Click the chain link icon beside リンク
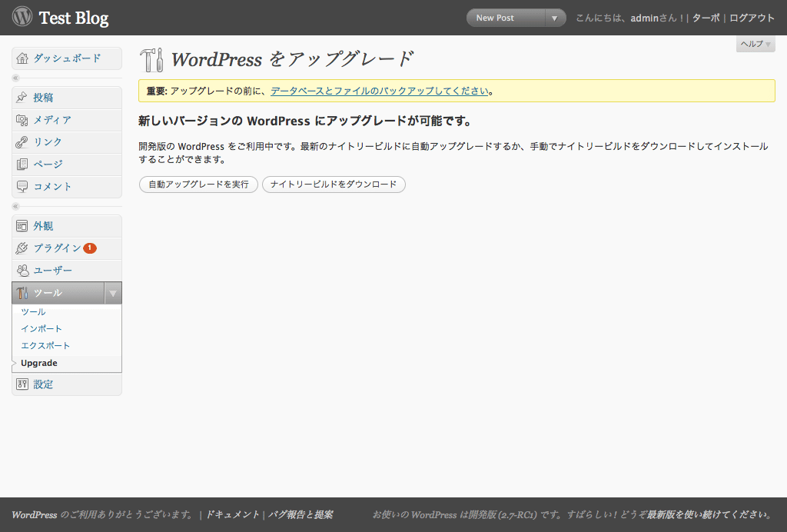This screenshot has width=787, height=532. pyautogui.click(x=22, y=142)
